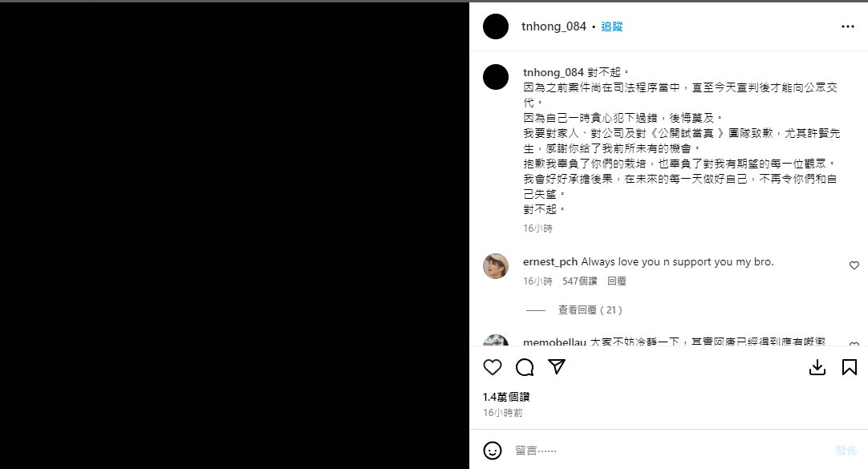Open memobellau username profile link

coord(554,342)
